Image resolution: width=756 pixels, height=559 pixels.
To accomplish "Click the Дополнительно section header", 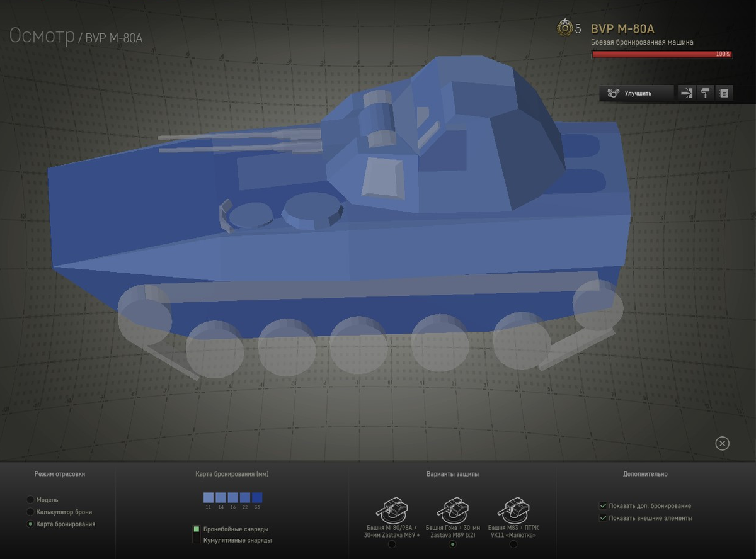I will pos(645,474).
